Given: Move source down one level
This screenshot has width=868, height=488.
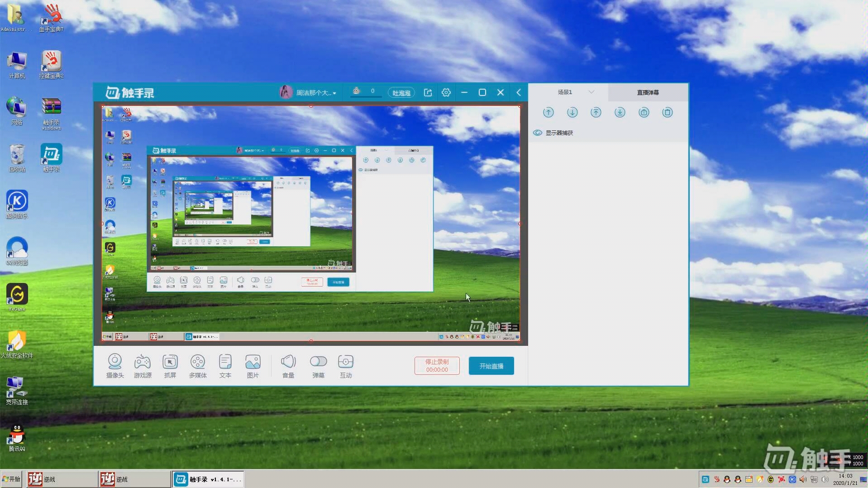Looking at the screenshot, I should point(572,112).
